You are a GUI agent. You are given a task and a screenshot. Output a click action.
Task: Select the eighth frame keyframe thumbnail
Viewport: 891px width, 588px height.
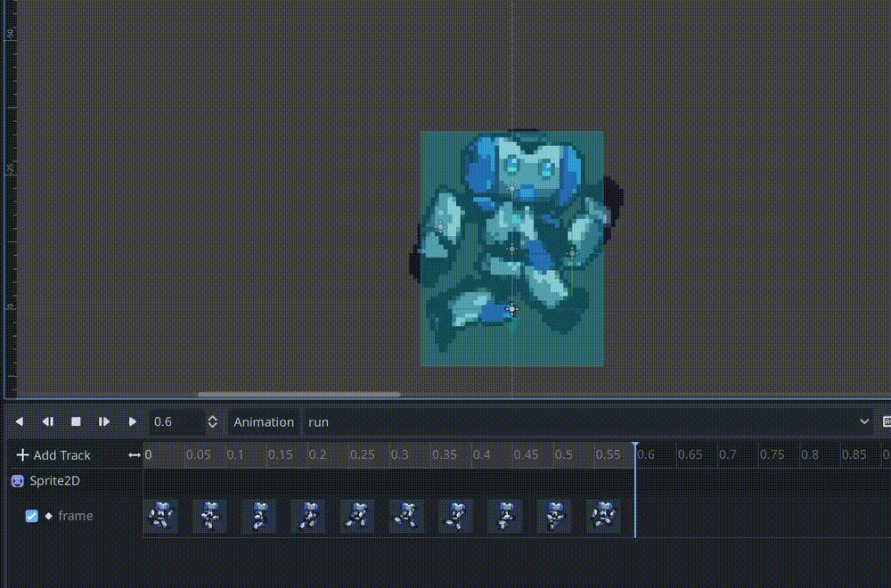click(x=505, y=516)
